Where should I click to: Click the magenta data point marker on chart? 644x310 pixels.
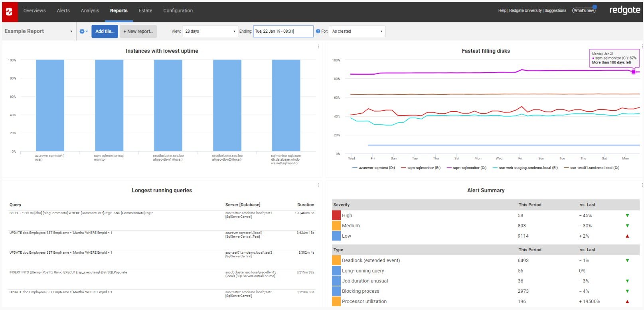(x=633, y=72)
